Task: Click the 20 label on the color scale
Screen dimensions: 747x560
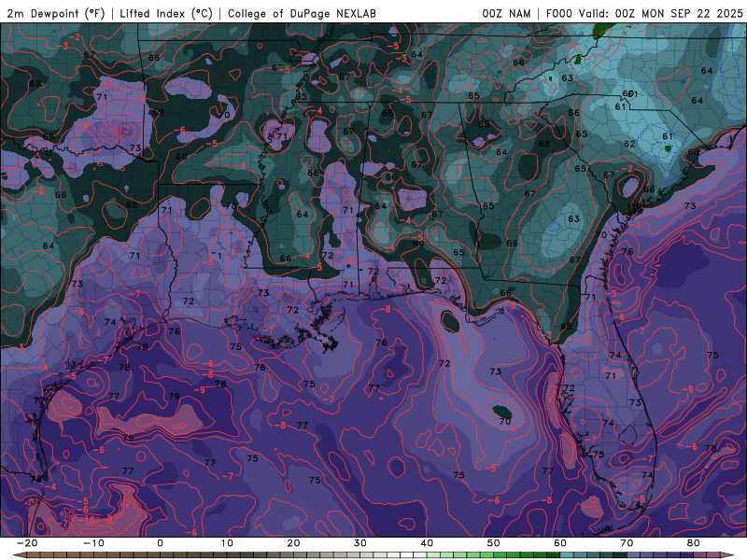Action: coord(293,543)
